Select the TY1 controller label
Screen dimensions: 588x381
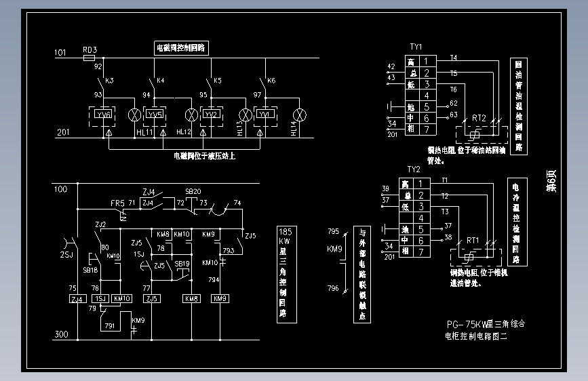(x=416, y=47)
